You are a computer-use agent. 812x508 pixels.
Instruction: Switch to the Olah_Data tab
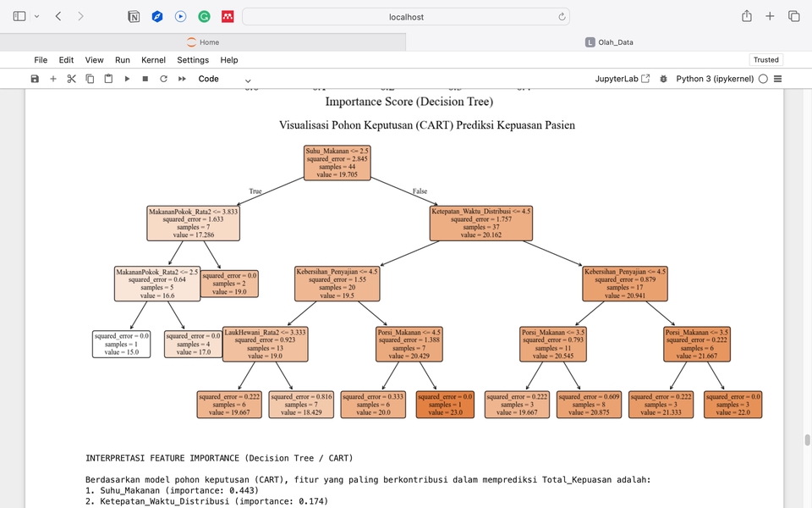[x=609, y=41]
